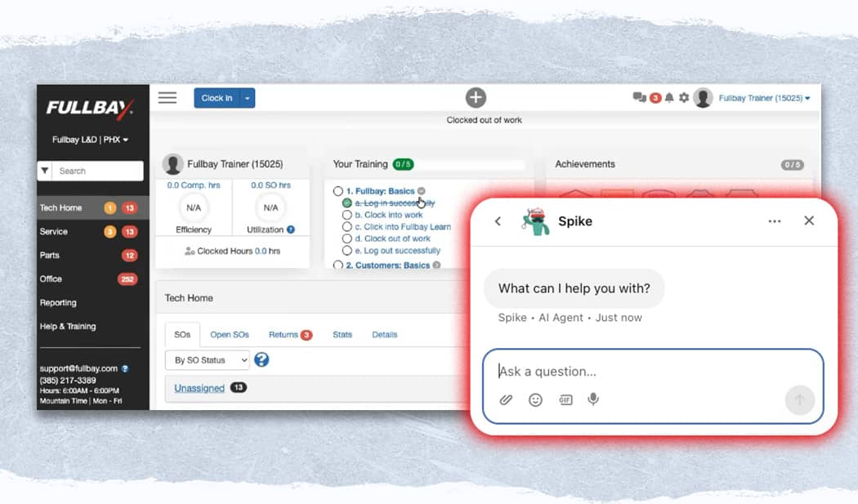Click the filter funnel icon beside Search

click(x=45, y=171)
